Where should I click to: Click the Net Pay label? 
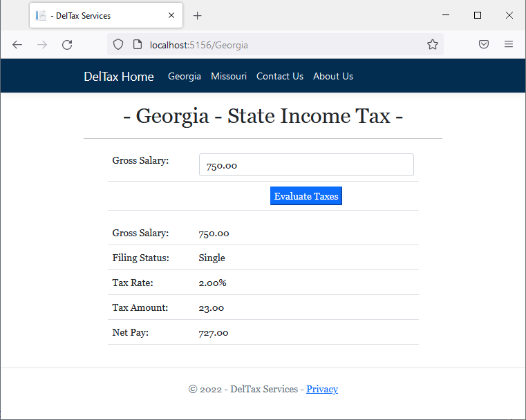(x=130, y=332)
